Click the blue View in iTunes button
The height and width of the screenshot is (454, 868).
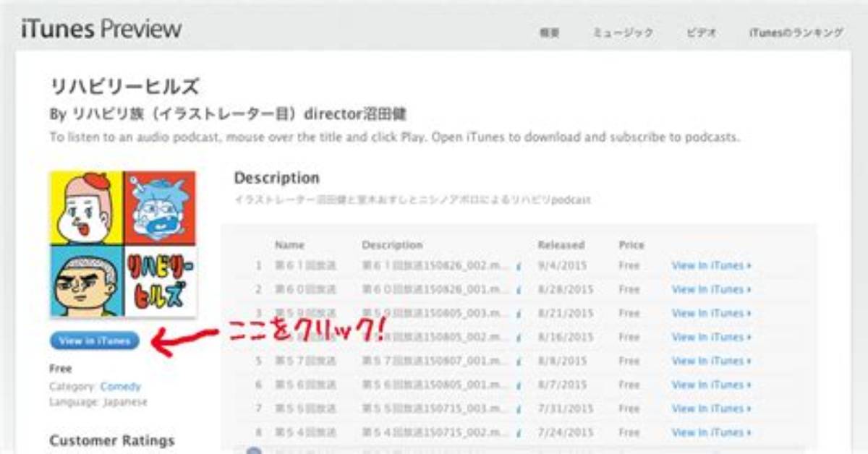pyautogui.click(x=95, y=340)
